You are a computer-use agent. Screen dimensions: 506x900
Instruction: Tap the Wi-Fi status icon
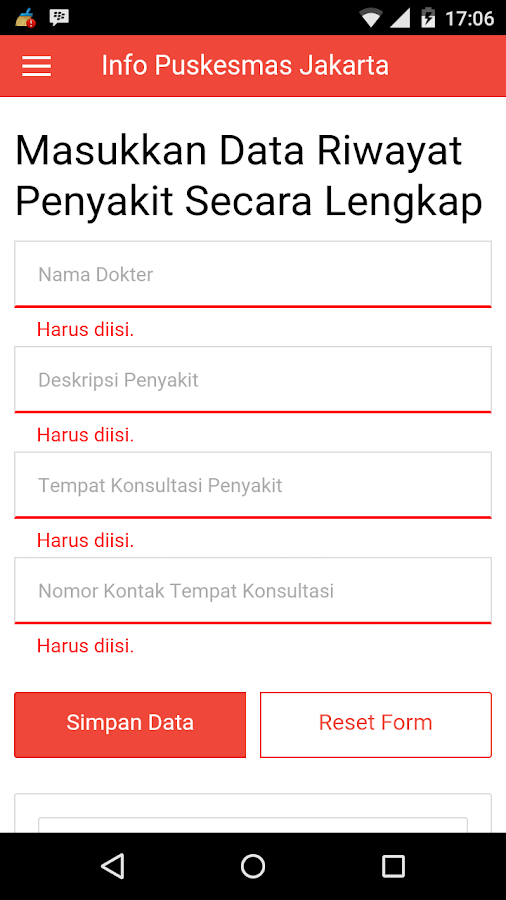[371, 18]
